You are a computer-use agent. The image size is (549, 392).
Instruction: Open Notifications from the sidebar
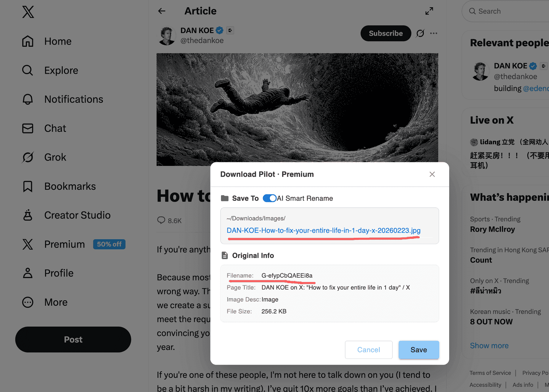[x=73, y=99]
